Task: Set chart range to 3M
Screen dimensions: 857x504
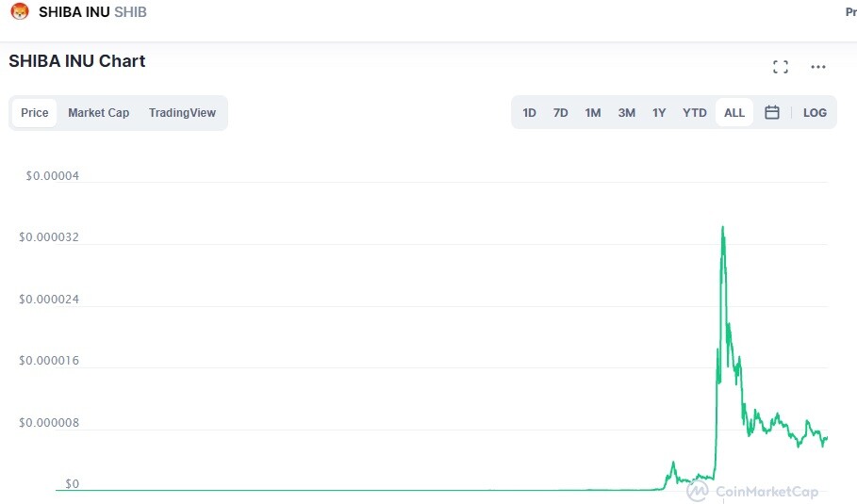Action: [x=626, y=112]
